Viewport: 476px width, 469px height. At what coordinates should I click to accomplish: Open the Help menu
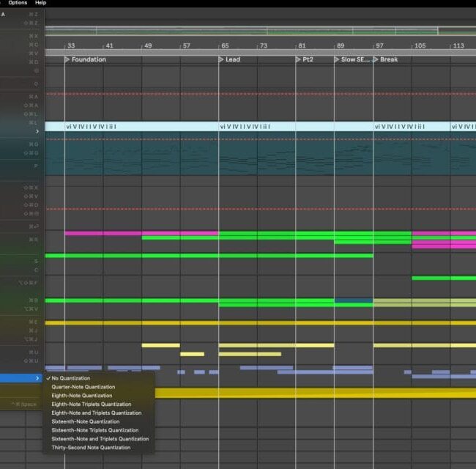(x=40, y=3)
